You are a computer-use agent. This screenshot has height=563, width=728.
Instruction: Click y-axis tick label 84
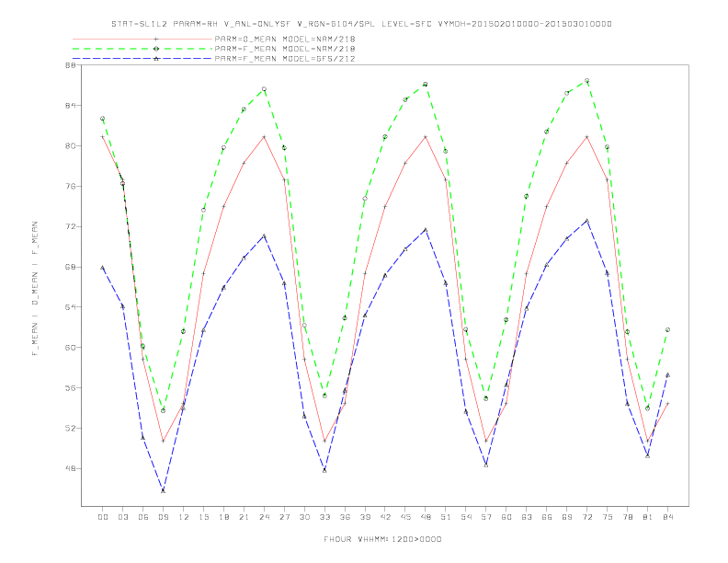pos(71,106)
